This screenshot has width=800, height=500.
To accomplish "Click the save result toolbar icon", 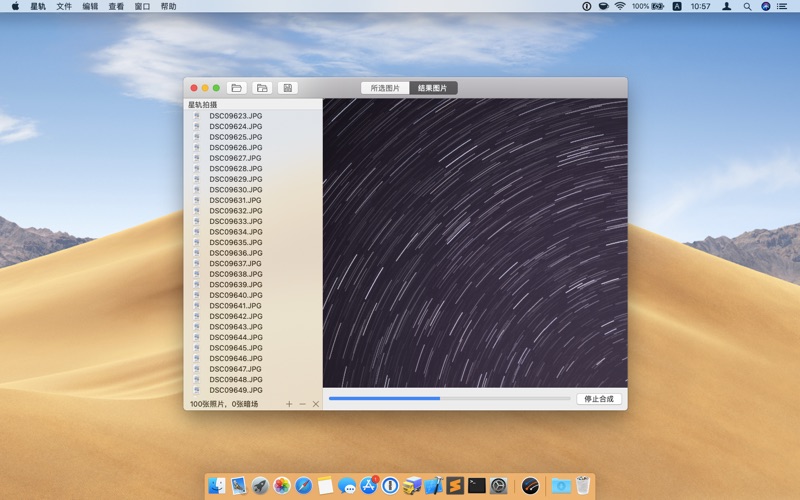I will pos(287,88).
